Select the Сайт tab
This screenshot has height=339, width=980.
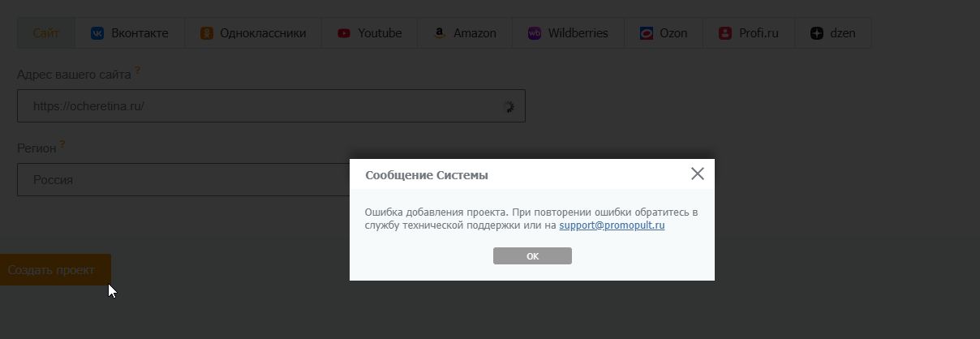pyautogui.click(x=45, y=33)
